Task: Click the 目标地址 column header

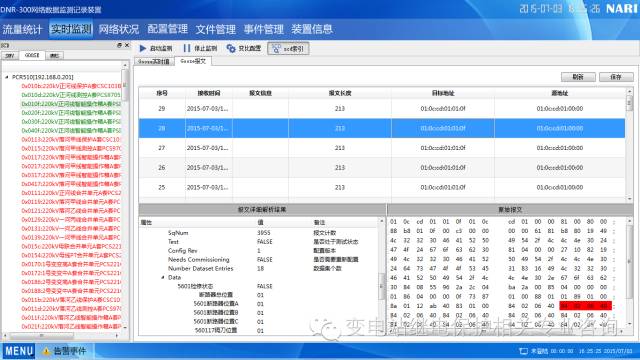Action: [x=443, y=93]
